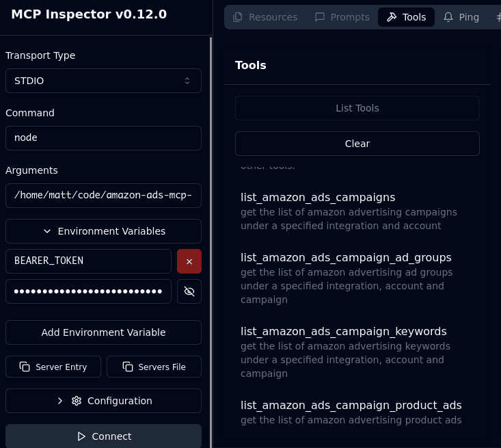This screenshot has height=448, width=501.
Task: Toggle token visibility with the eye icon
Action: point(189,291)
